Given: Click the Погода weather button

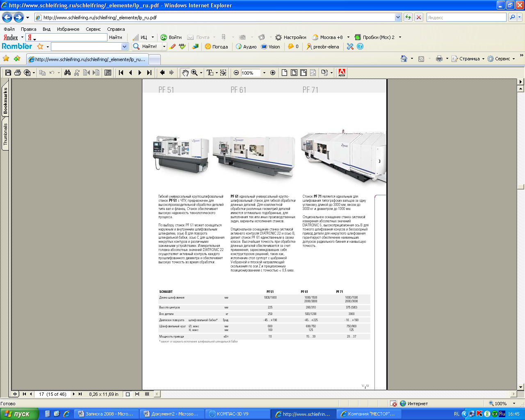Looking at the screenshot, I should [x=217, y=46].
